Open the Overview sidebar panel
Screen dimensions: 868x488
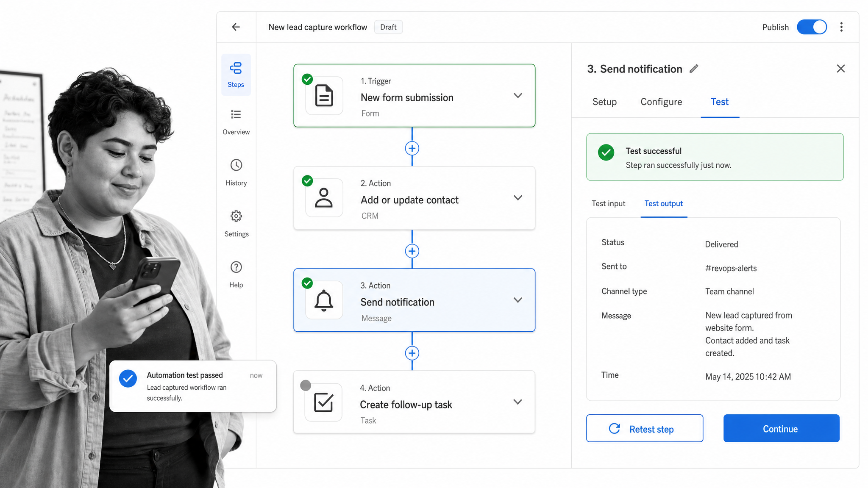point(236,122)
